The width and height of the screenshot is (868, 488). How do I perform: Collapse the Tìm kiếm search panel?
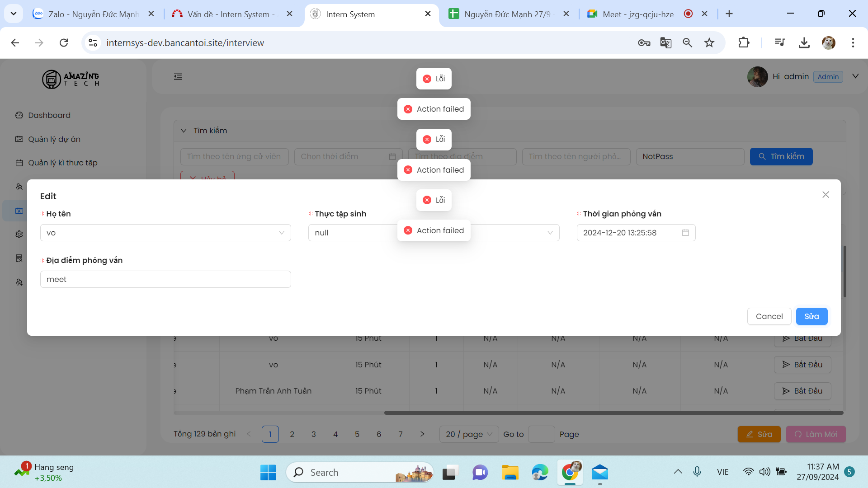184,131
